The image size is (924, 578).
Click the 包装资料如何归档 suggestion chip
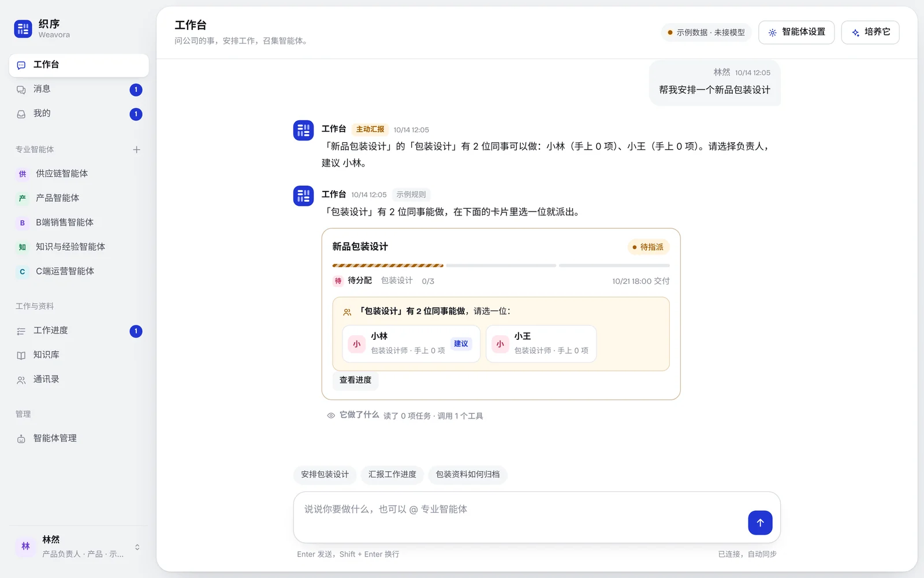[468, 475]
